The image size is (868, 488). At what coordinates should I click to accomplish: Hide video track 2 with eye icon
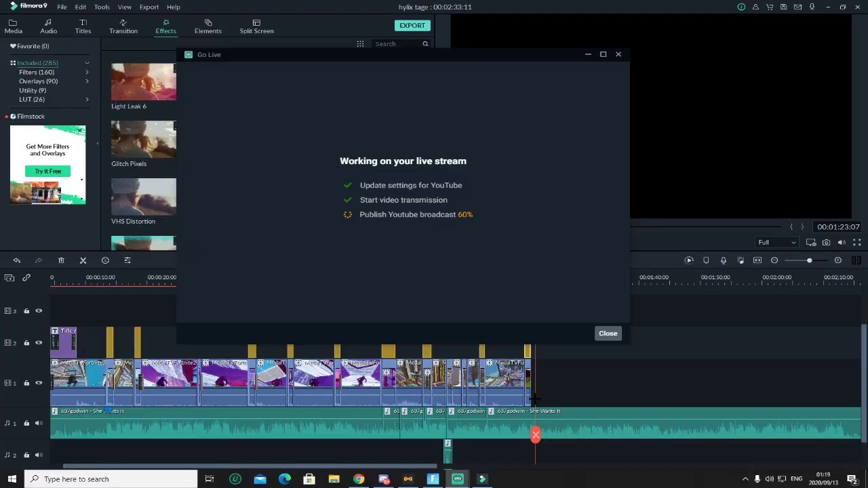[39, 343]
